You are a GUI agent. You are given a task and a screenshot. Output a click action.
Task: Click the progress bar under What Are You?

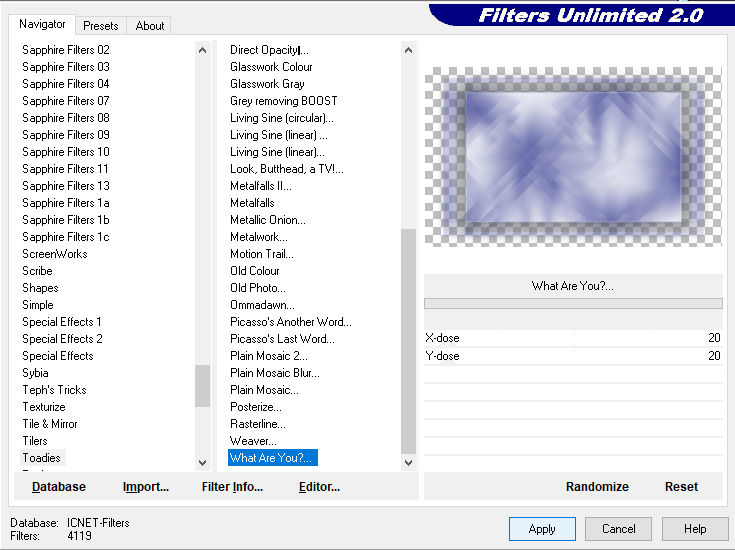tap(573, 304)
